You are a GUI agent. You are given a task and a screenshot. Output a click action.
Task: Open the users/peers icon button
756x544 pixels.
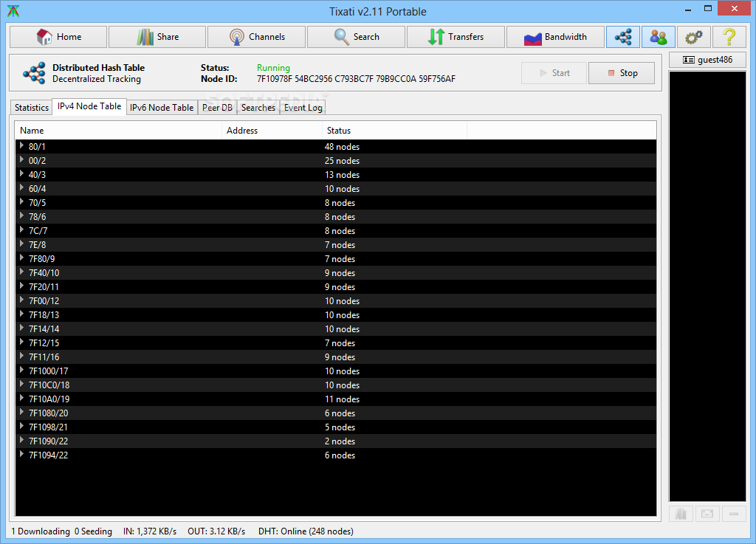click(x=658, y=37)
